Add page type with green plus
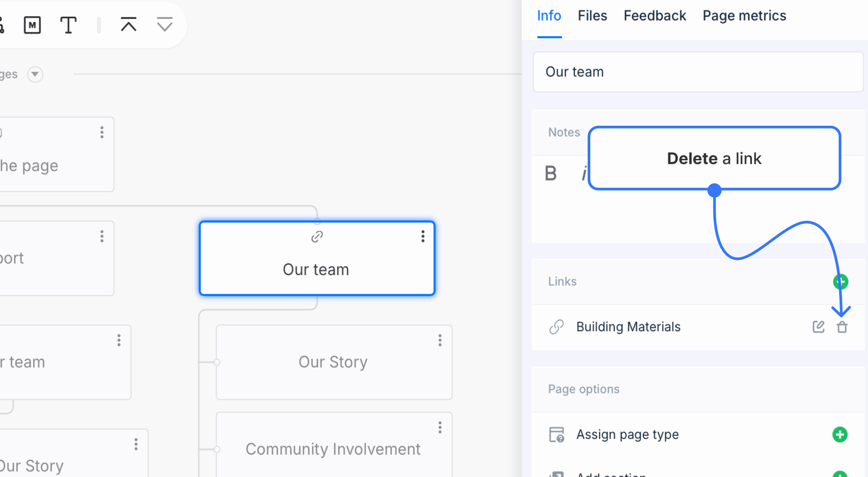Image resolution: width=868 pixels, height=477 pixels. [x=840, y=434]
